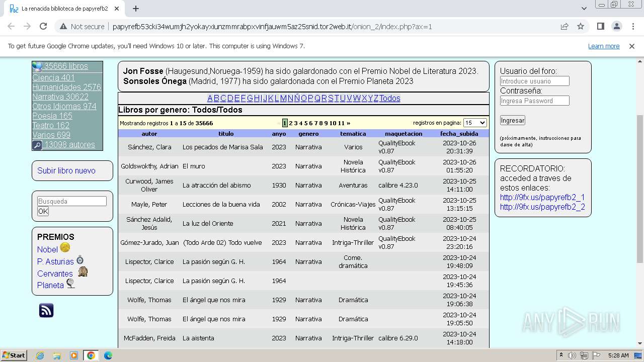Viewport: 644px width, 362px height.
Task: Focus the Busqueda search field
Action: coord(72,201)
